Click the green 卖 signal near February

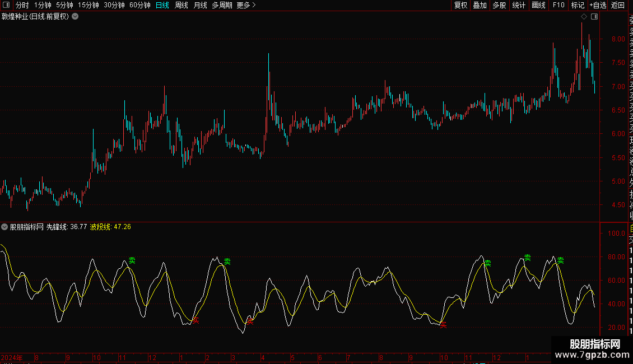point(227,262)
